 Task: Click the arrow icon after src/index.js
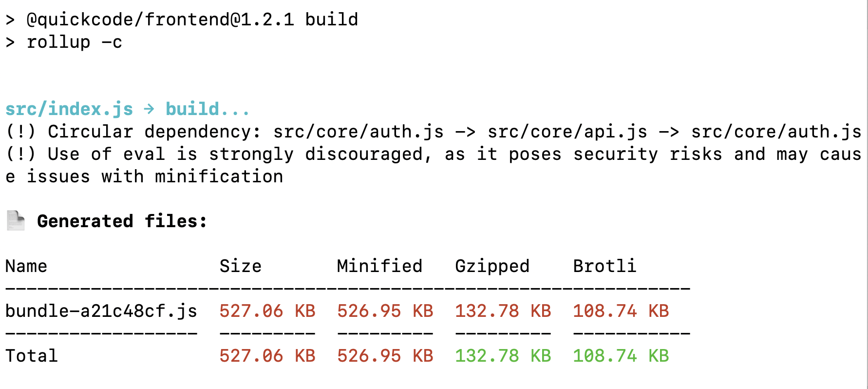click(x=149, y=109)
